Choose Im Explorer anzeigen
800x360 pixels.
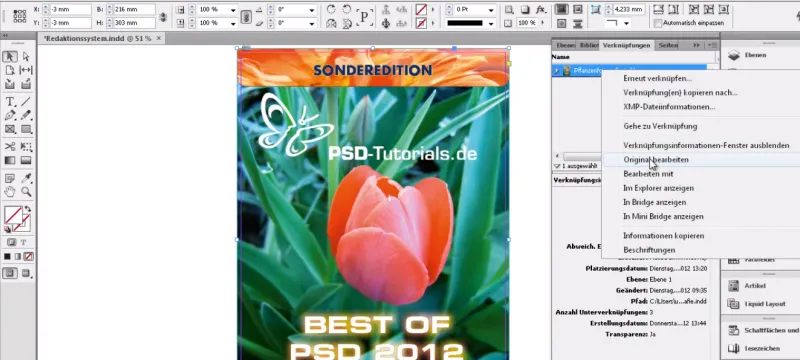point(658,188)
